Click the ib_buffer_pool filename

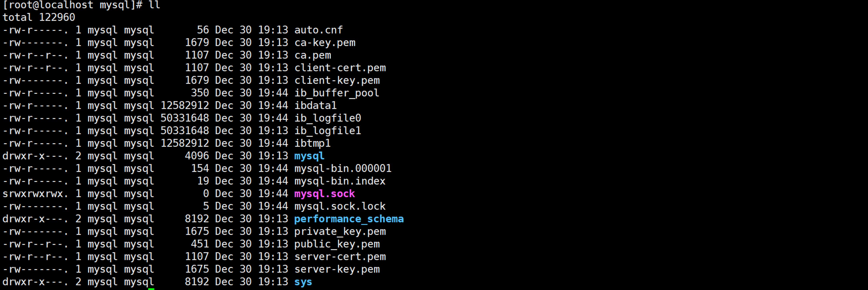click(x=337, y=93)
